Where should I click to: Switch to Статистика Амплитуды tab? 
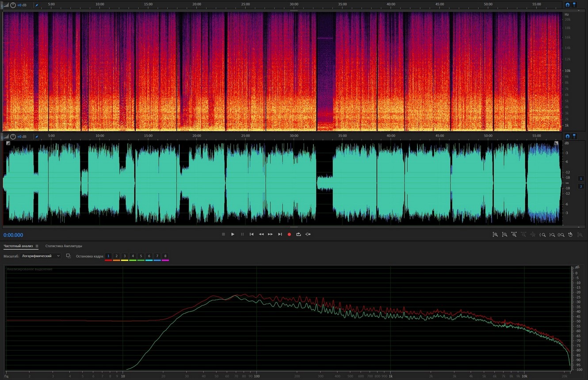click(64, 246)
